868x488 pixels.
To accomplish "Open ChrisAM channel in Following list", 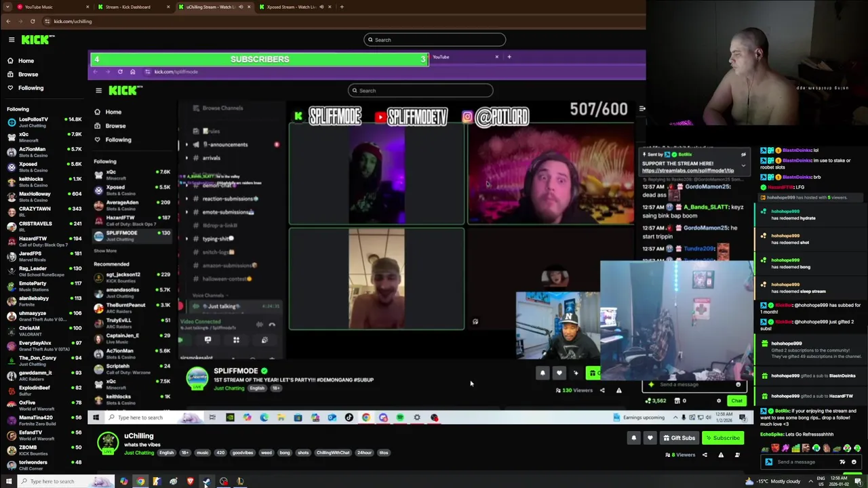I will [44, 331].
